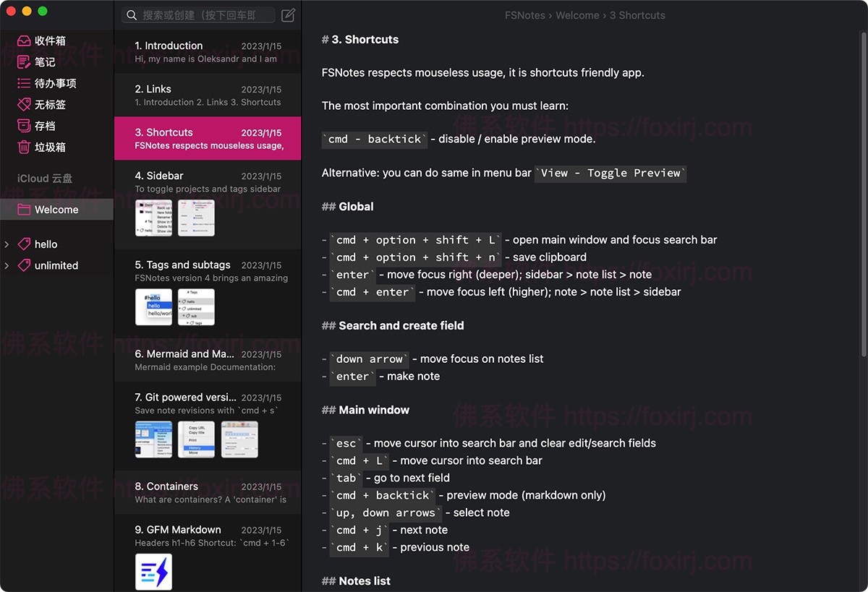This screenshot has height=592, width=868.
Task: Create a new note with the compose icon
Action: point(287,14)
